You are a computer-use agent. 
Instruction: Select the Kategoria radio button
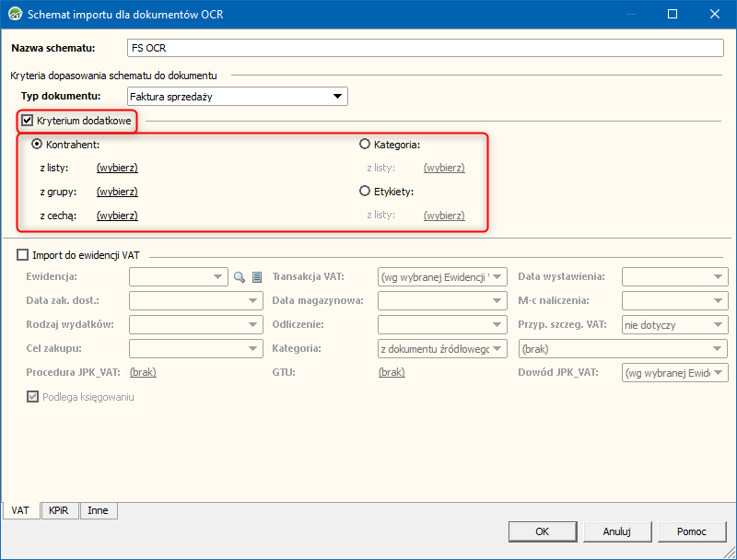[365, 145]
